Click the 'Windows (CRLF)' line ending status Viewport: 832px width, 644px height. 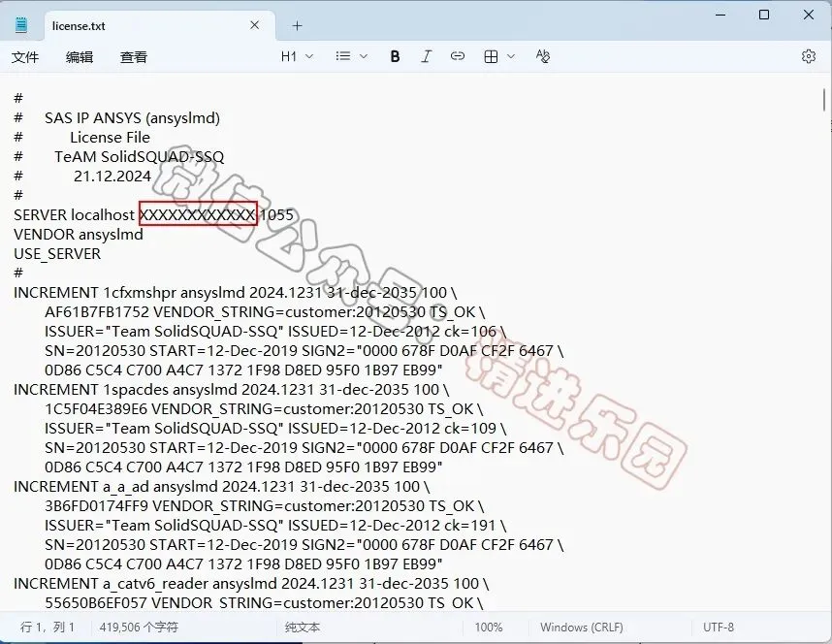click(x=582, y=627)
